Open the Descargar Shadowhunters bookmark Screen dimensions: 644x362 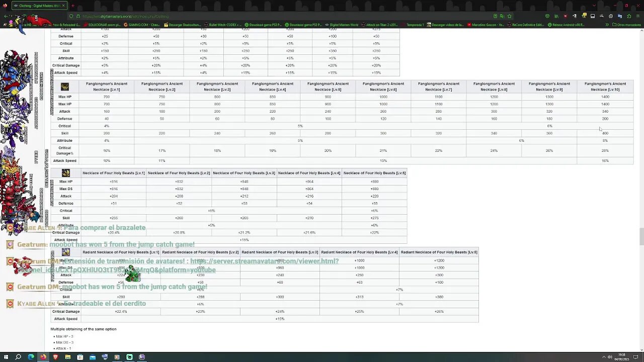pyautogui.click(x=182, y=25)
